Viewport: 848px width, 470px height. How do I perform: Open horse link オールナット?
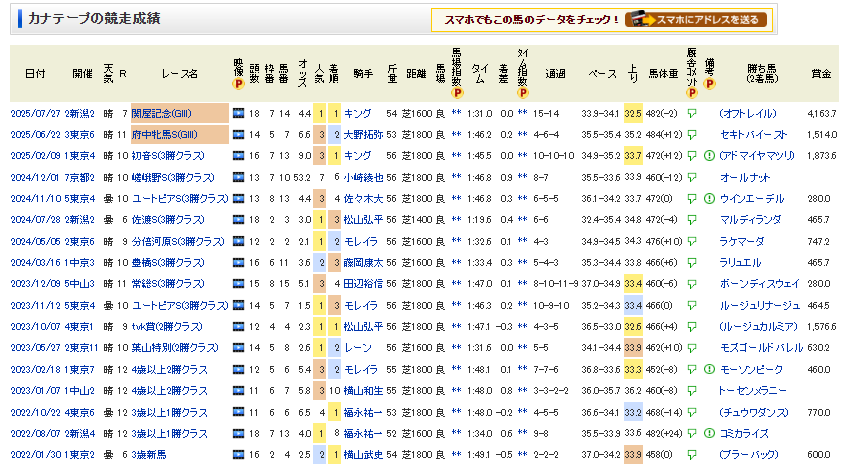tap(745, 177)
